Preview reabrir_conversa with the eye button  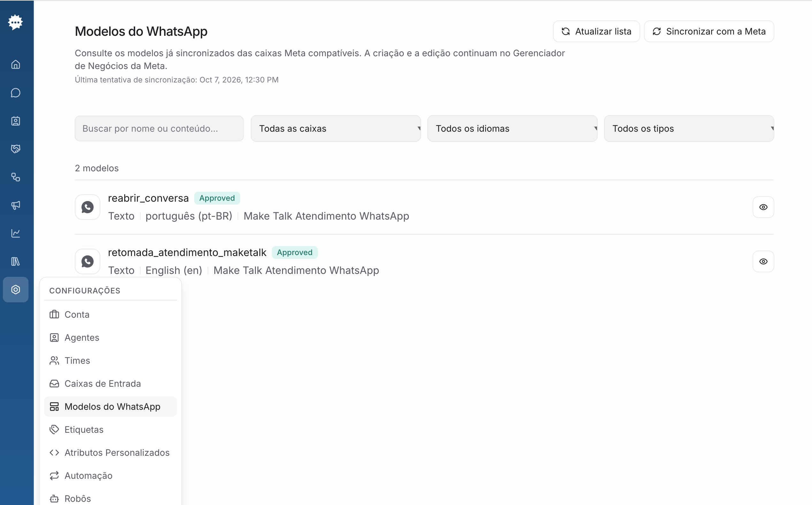[x=763, y=207]
